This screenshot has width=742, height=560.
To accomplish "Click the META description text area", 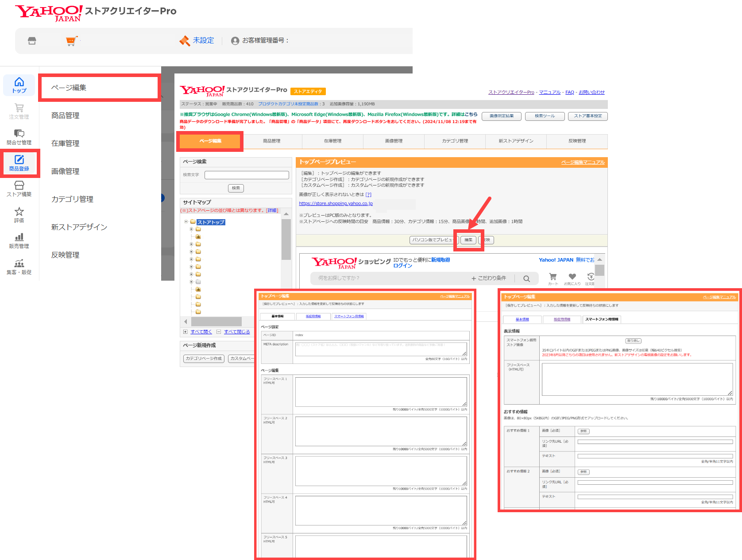I will tap(381, 349).
